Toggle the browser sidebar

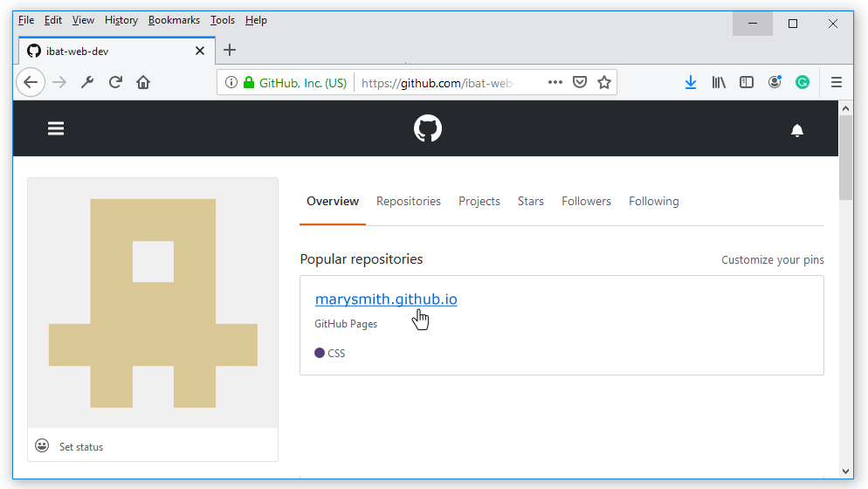click(747, 82)
